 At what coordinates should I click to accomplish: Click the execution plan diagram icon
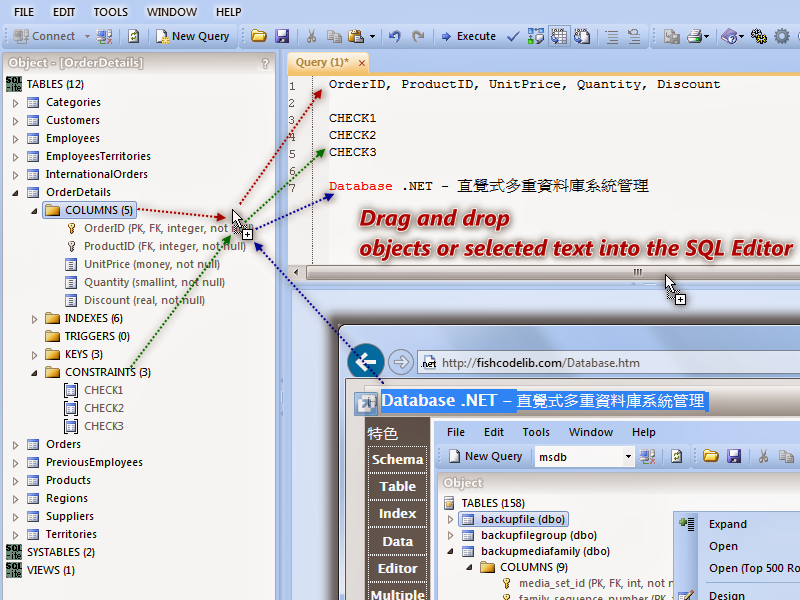[x=536, y=36]
